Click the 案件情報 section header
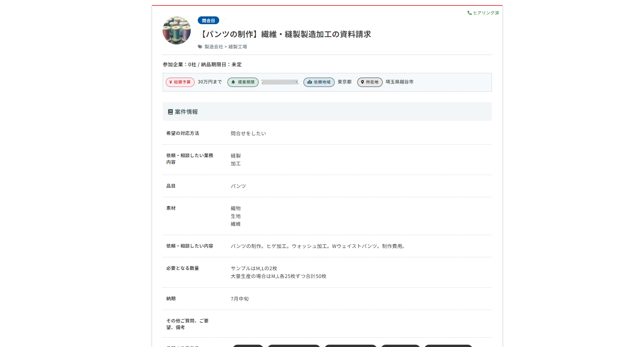 click(327, 112)
